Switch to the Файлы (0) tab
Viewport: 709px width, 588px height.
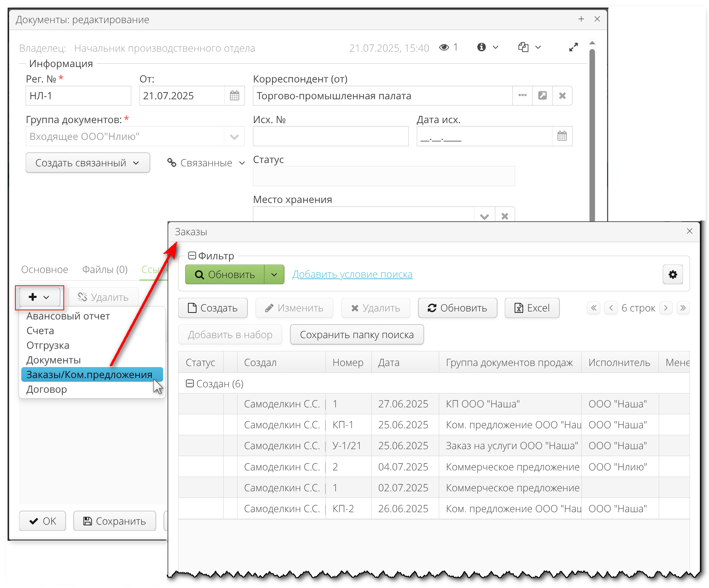tap(105, 269)
